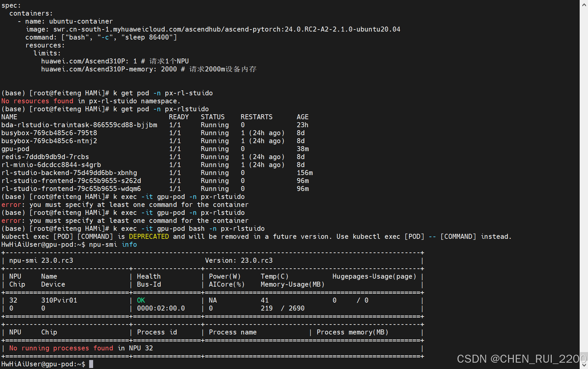The height and width of the screenshot is (369, 588).
Task: Click No running processes found in NPU 32
Action: [x=81, y=348]
